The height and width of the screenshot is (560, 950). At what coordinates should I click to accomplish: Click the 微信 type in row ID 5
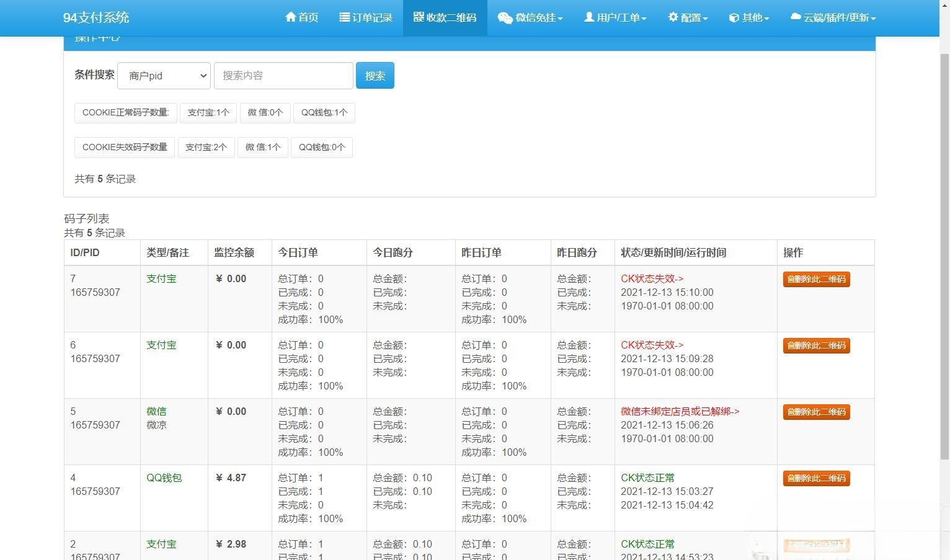pyautogui.click(x=156, y=412)
